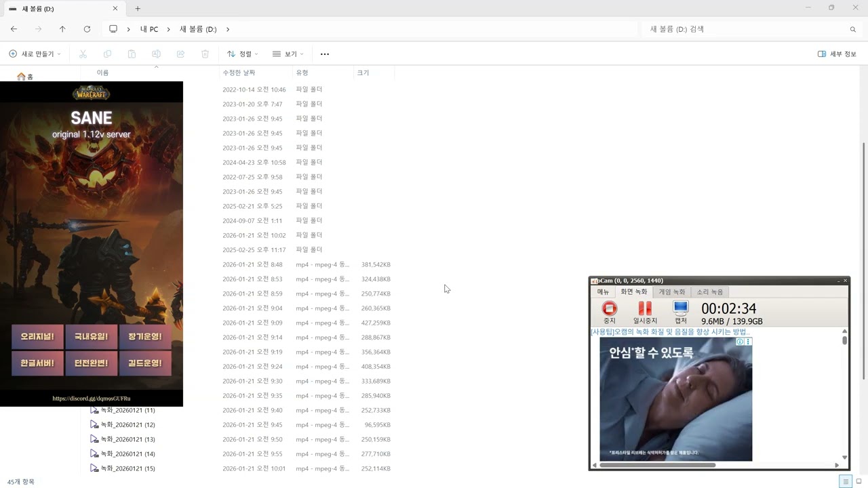The width and height of the screenshot is (868, 488).
Task: Click the video file icon of 녹화_20260121 (13)
Action: [95, 439]
